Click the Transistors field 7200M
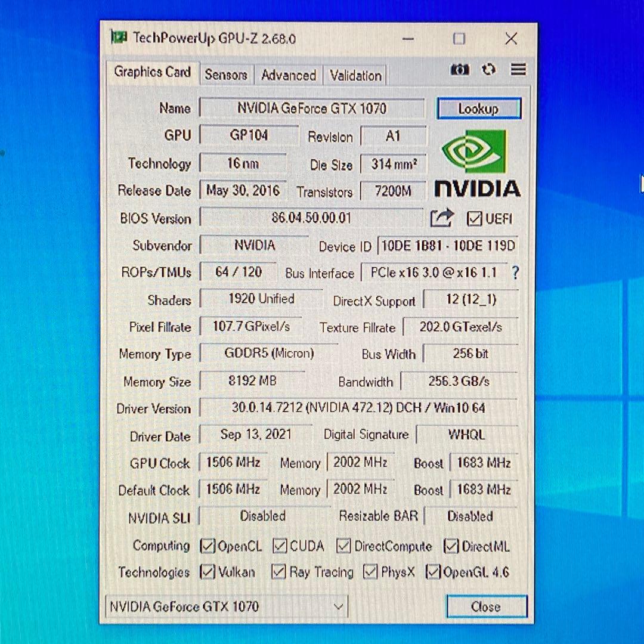 393,191
